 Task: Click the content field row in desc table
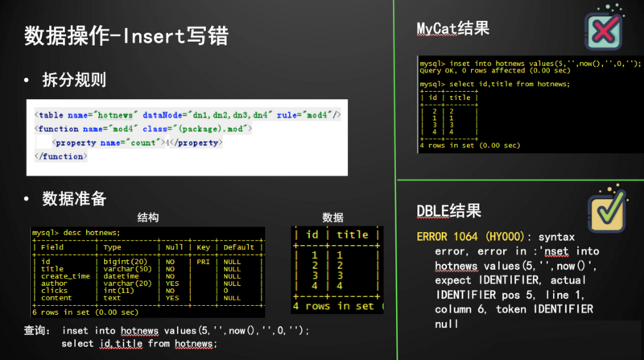(147, 298)
